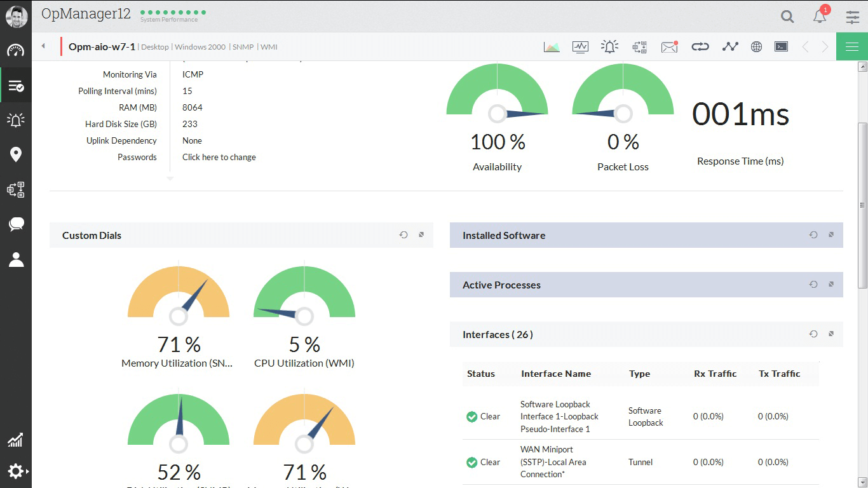Click the envelope notification icon in device toolbar
The image size is (868, 488).
click(x=669, y=47)
